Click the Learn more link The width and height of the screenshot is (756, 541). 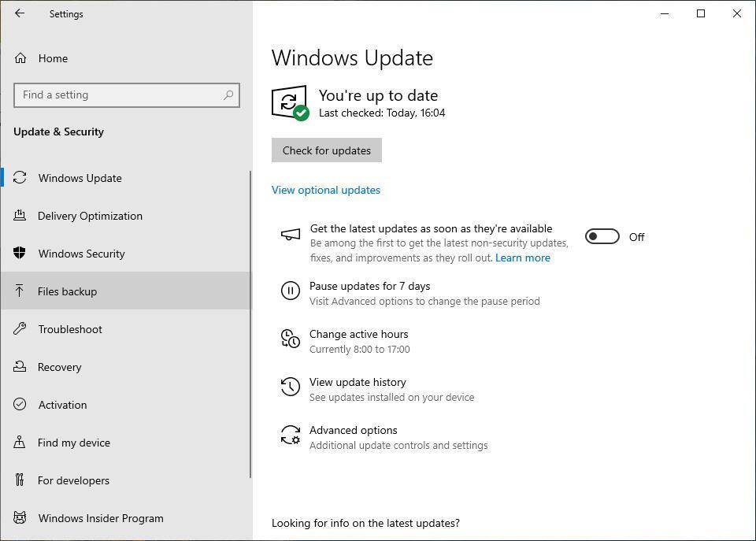[523, 258]
